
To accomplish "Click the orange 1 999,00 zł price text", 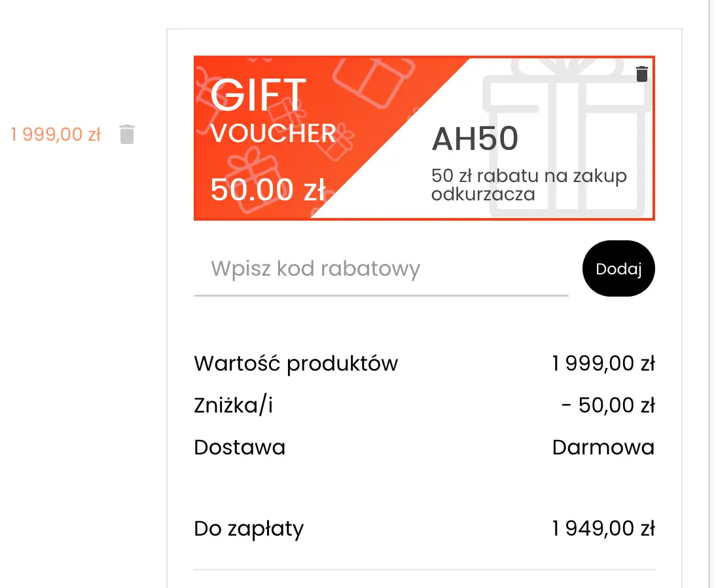I will [56, 134].
